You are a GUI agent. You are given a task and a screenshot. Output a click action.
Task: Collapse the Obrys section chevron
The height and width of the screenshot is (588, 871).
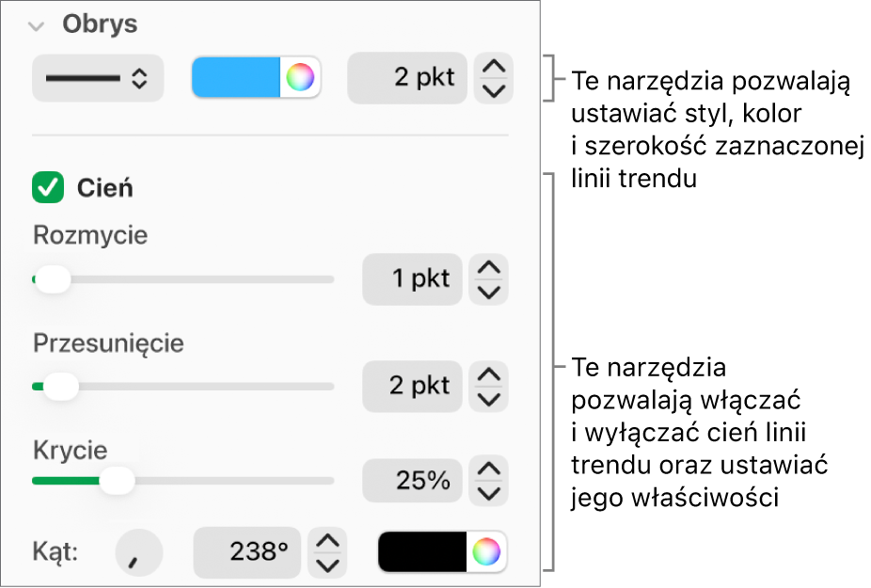pyautogui.click(x=37, y=26)
